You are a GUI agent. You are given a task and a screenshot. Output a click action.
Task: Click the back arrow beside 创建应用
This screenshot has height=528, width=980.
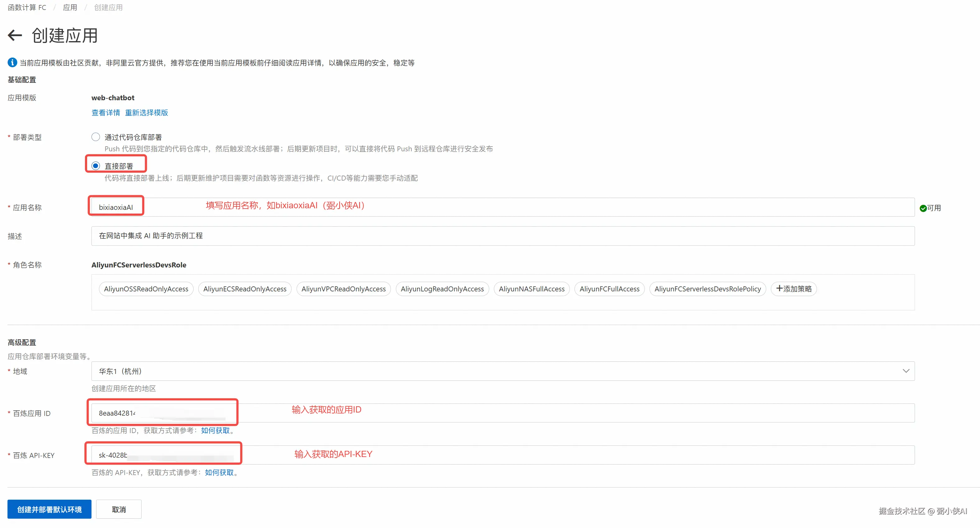pos(15,35)
